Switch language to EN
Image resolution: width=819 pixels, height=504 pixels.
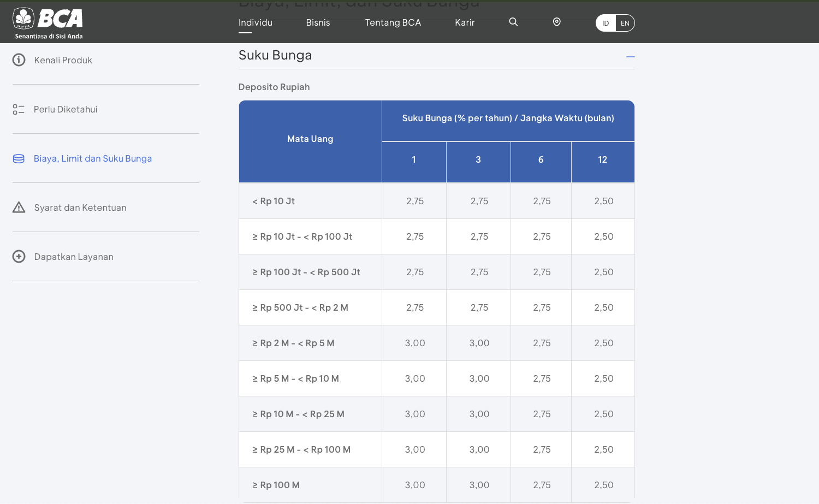tap(625, 23)
